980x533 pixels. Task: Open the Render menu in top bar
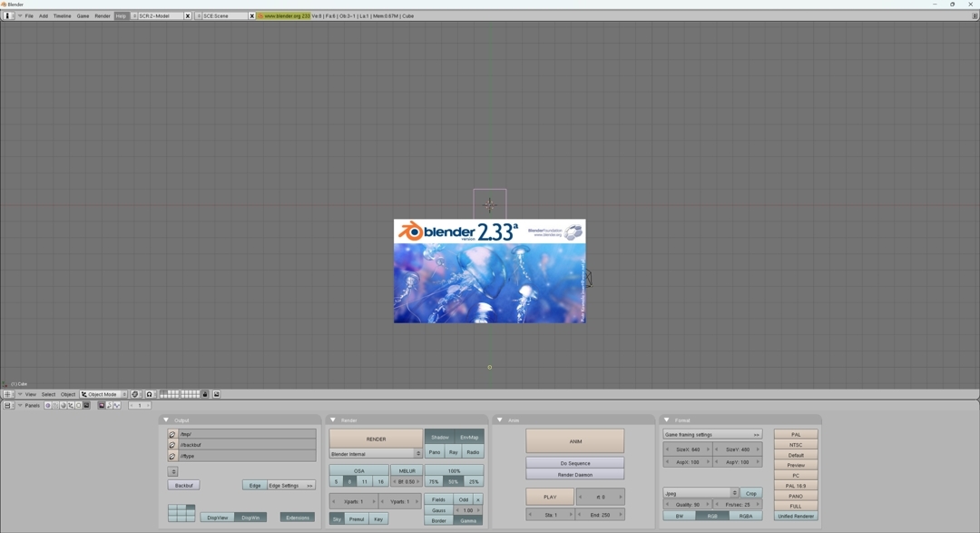point(103,15)
